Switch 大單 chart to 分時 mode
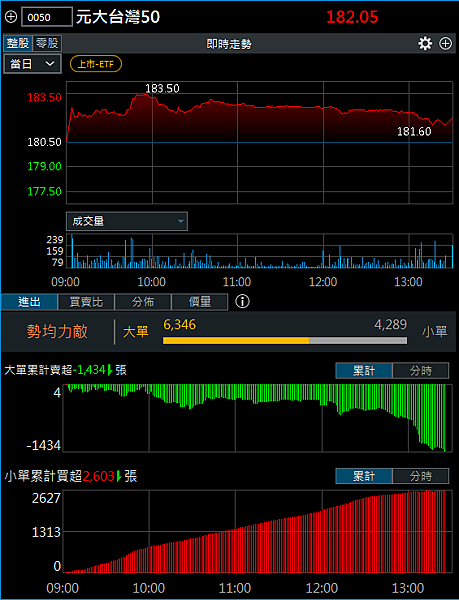The image size is (459, 600). point(420,370)
